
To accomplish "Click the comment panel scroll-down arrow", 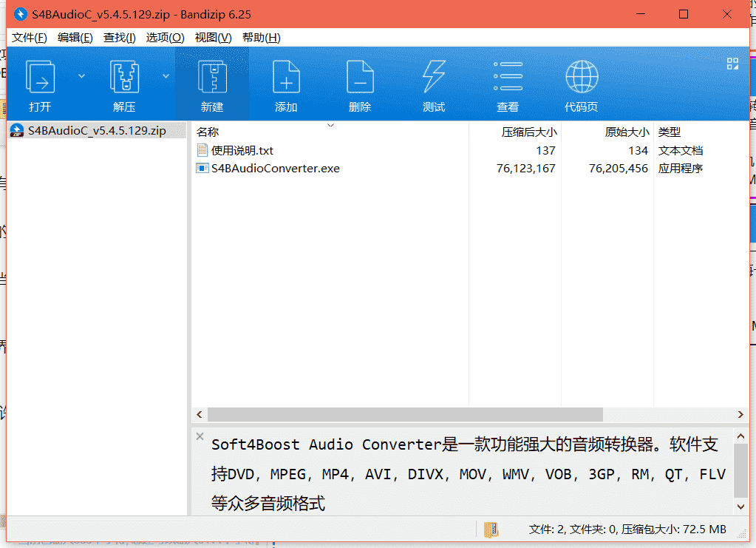I will coord(740,507).
